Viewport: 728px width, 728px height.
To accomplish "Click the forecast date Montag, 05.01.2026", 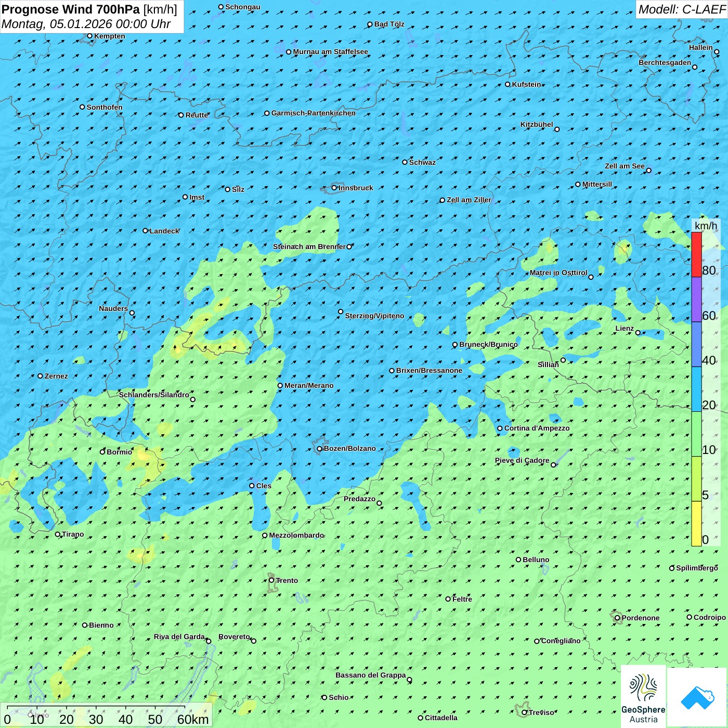I will coord(61,24).
